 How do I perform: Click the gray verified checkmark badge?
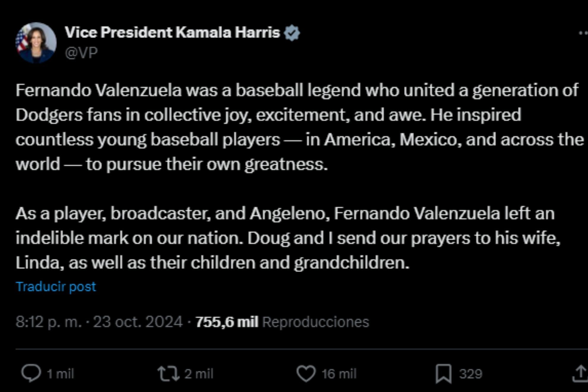click(292, 33)
